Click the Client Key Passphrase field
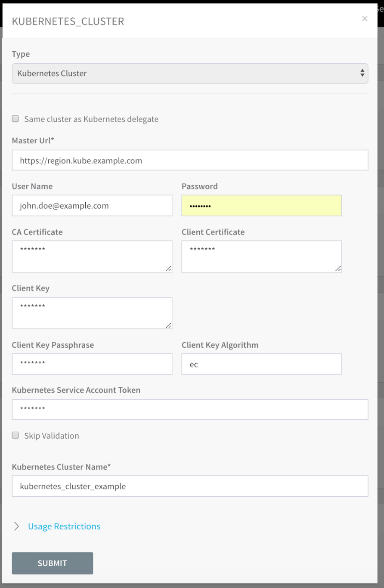This screenshot has height=588, width=384. (92, 364)
